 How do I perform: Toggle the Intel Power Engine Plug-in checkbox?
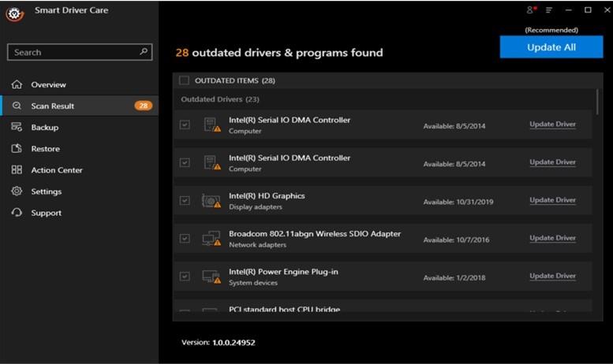185,277
